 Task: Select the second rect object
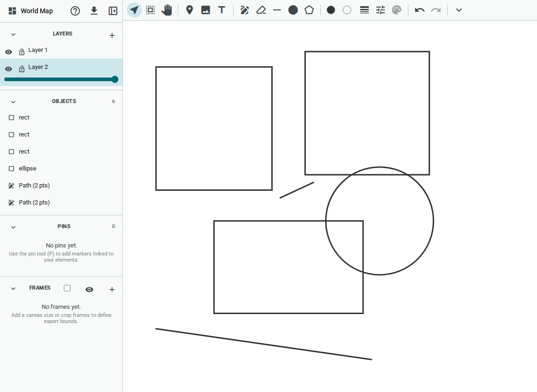(61, 135)
